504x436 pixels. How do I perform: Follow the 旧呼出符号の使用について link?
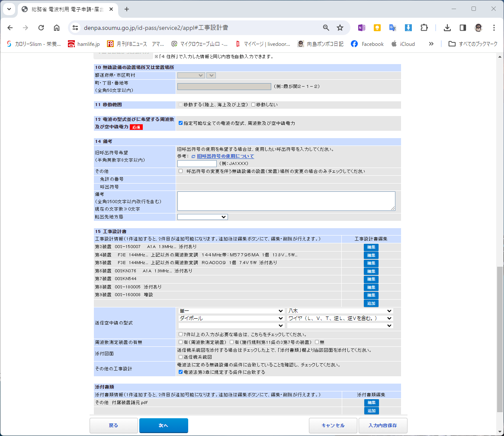[225, 156]
